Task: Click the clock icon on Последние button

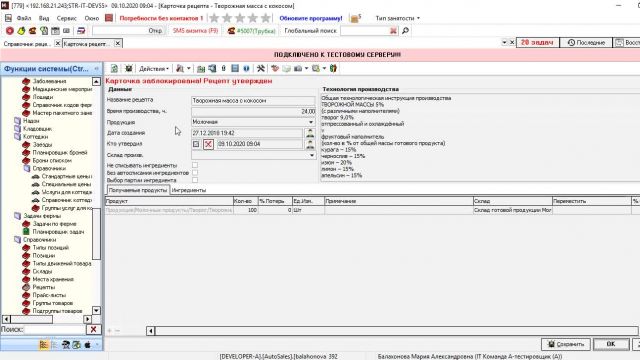Action: pyautogui.click(x=571, y=42)
